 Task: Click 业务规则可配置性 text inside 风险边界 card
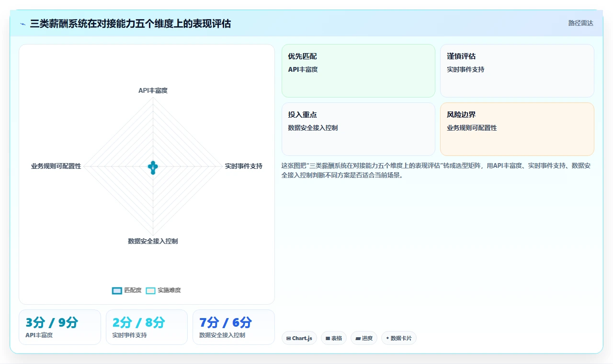click(472, 128)
